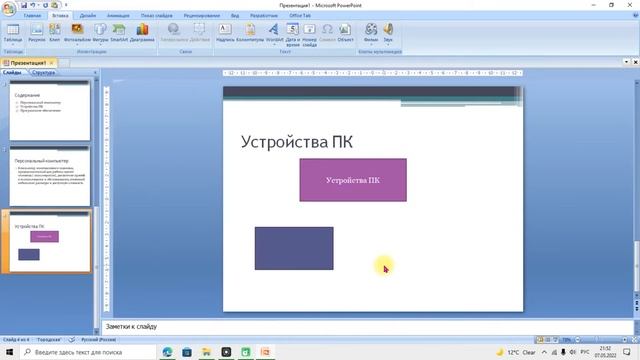
Task: Select the dark blue rectangle shape
Action: 294,248
